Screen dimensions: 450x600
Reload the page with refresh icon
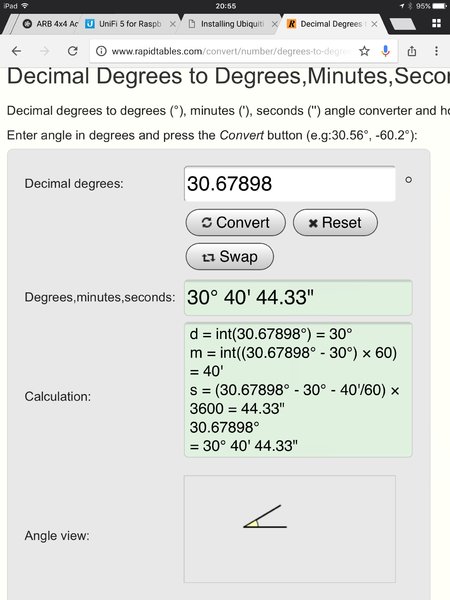tap(73, 51)
